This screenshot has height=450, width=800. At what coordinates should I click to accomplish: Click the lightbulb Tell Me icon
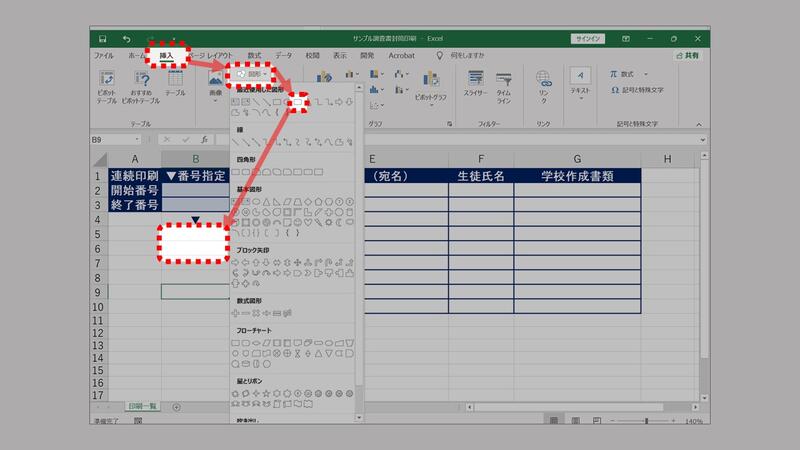[439, 55]
